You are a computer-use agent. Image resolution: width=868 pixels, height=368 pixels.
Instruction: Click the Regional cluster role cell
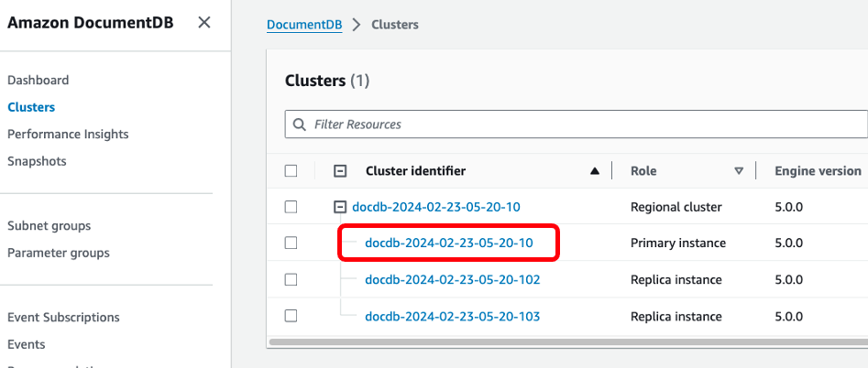pos(676,207)
